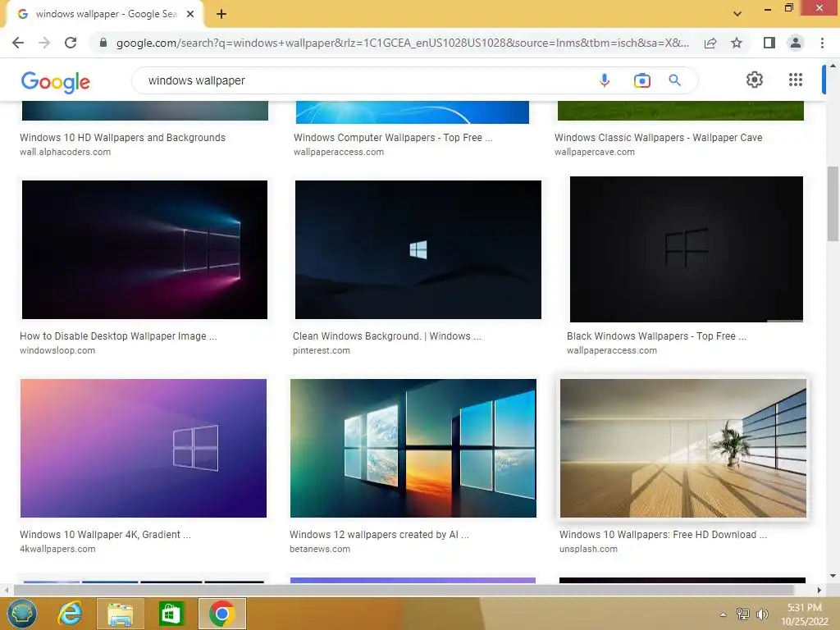Open pinterest.com source link
Screen dimensions: 840x630
[x=322, y=351]
